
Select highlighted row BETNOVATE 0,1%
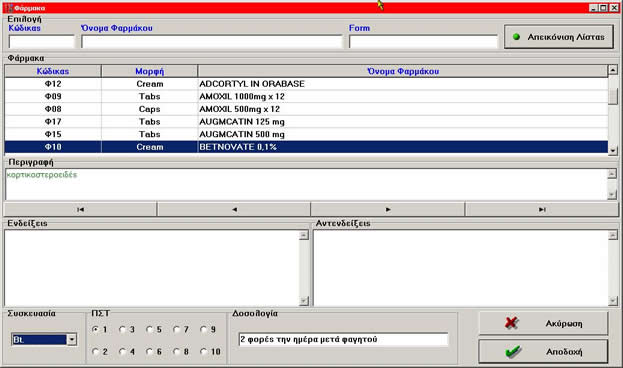pos(306,147)
